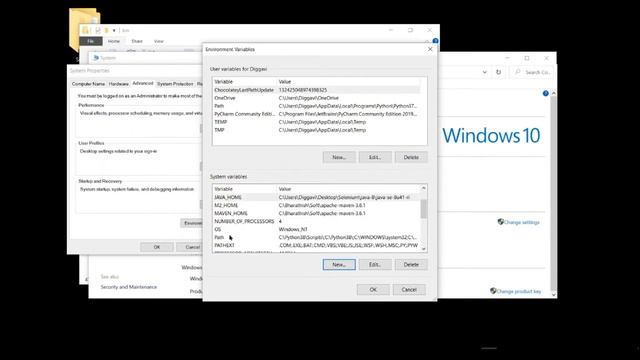Select Path row in System variables
Image resolution: width=640 pixels, height=360 pixels.
pos(317,237)
